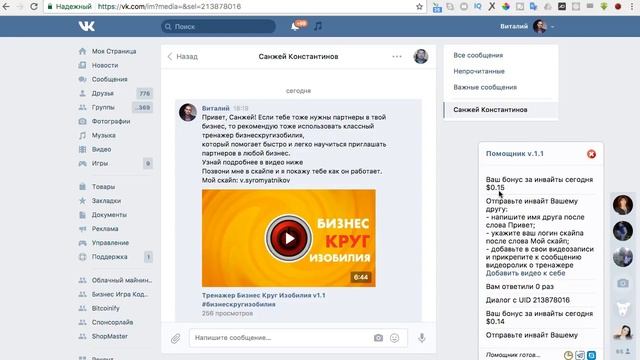Select Непрочитанные filter
This screenshot has width=640, height=360.
click(479, 71)
